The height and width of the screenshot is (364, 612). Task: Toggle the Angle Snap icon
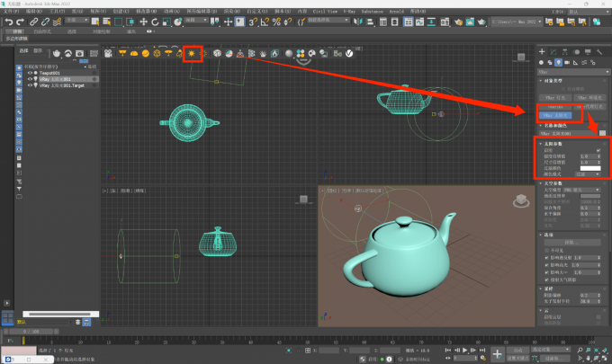point(265,22)
